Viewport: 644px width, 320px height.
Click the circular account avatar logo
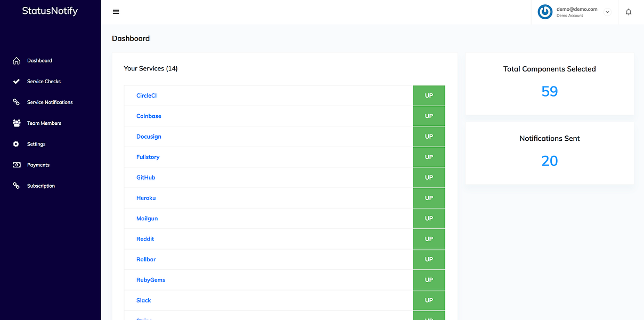point(544,11)
